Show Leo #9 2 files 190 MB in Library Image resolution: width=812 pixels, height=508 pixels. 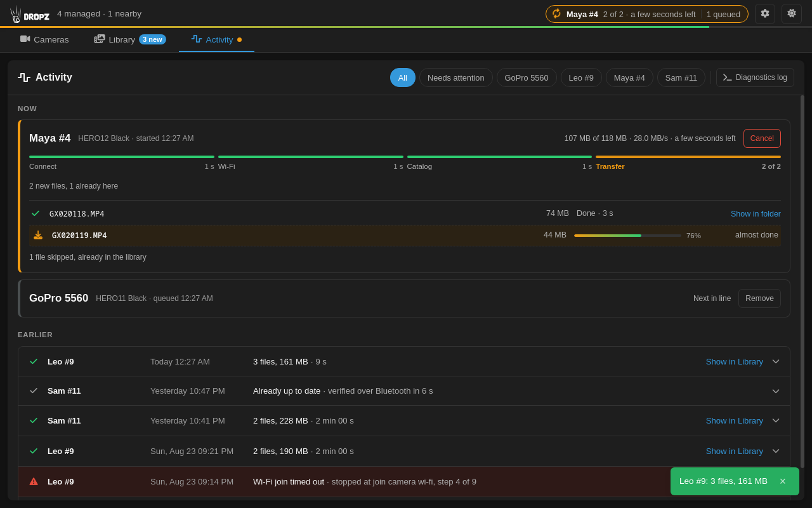pyautogui.click(x=735, y=451)
